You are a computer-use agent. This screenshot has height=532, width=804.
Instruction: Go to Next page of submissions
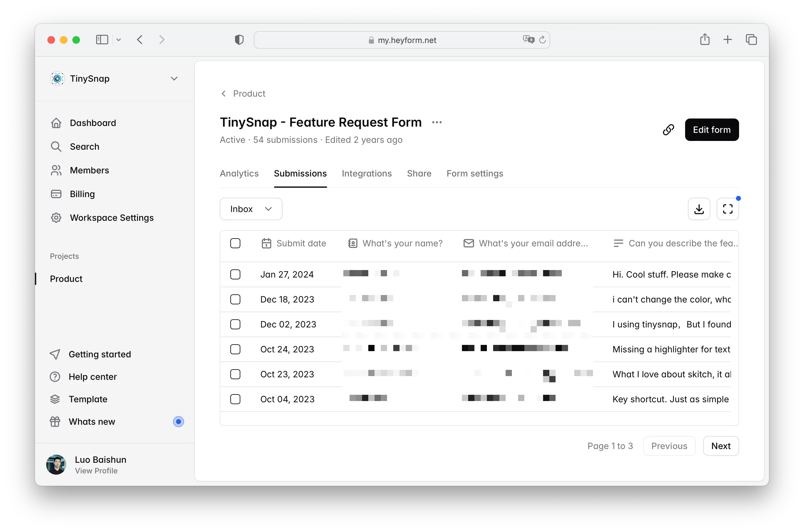720,446
